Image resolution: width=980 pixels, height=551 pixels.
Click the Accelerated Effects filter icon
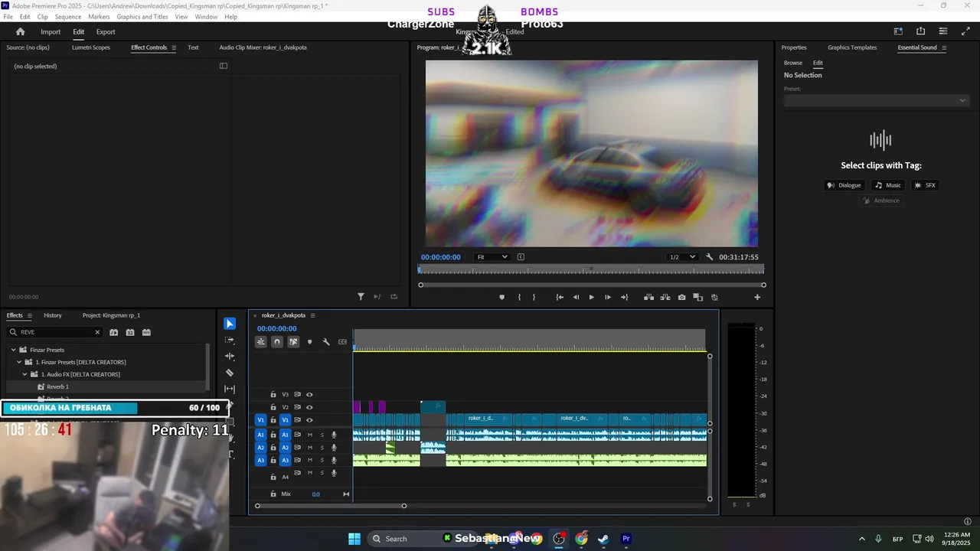(x=113, y=332)
